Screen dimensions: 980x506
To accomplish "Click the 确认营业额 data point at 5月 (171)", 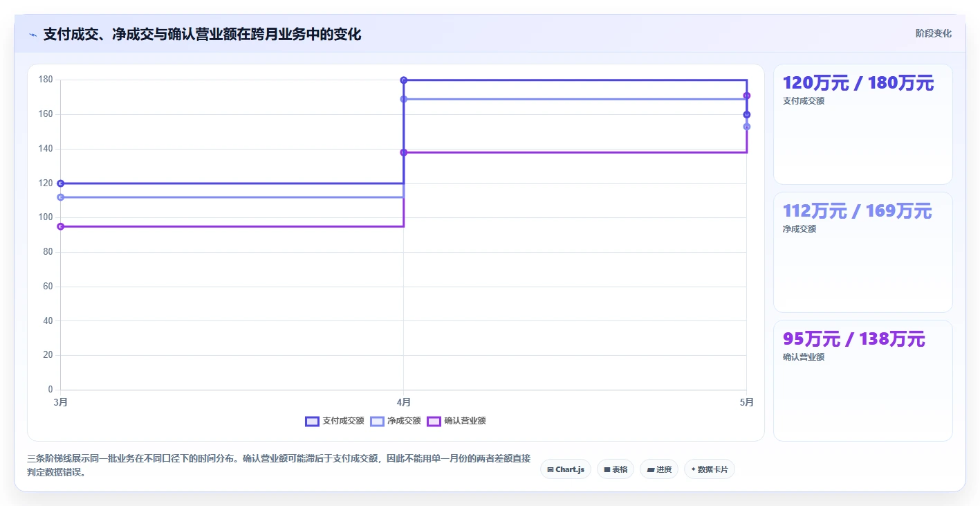I will [747, 96].
